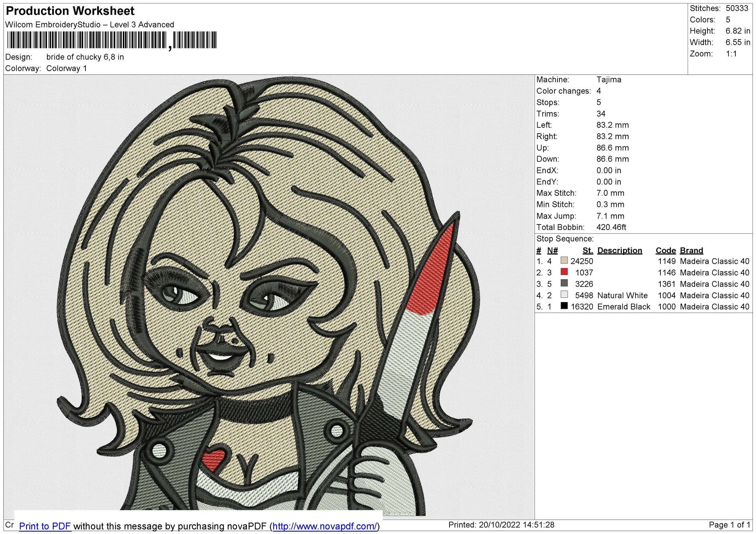Image resolution: width=756 pixels, height=534 pixels.
Task: Click the Color changes value 4
Action: coord(599,91)
